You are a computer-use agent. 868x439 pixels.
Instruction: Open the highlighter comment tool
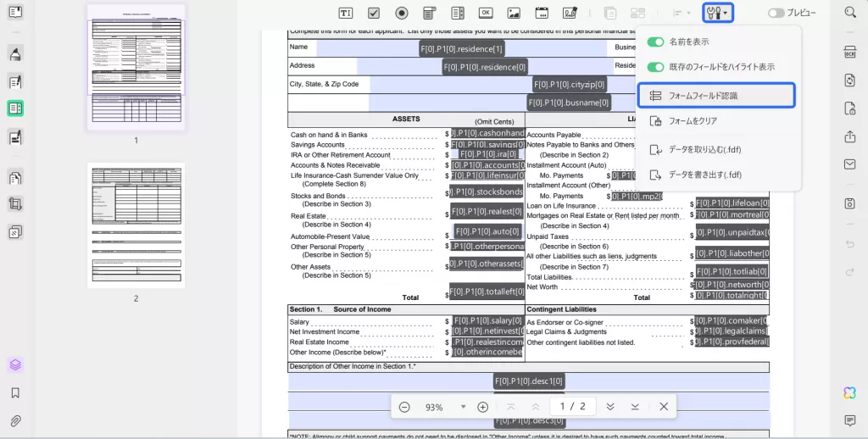point(15,53)
